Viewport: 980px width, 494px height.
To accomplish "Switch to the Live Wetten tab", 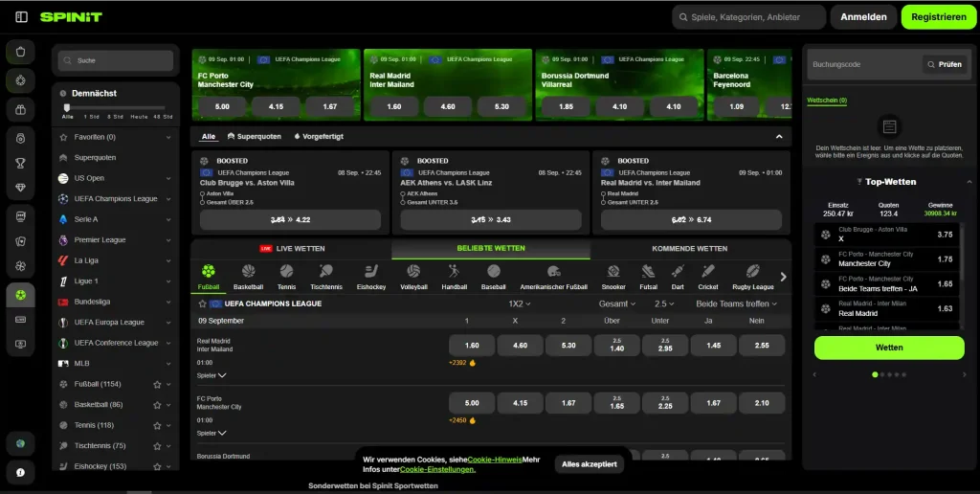I will (x=291, y=248).
